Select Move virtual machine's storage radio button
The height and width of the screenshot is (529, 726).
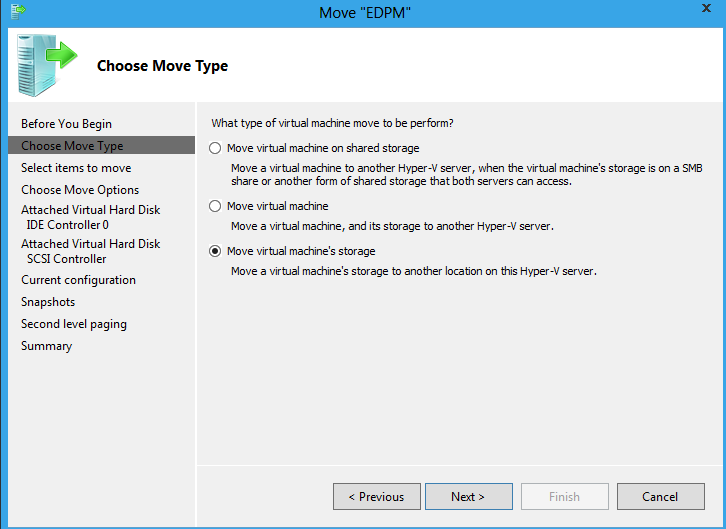coord(215,251)
